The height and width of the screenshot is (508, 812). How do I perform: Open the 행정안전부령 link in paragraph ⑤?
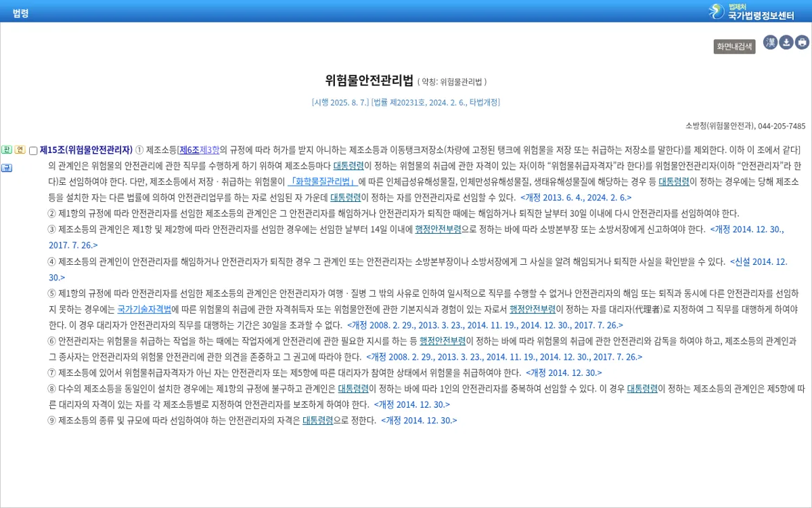[x=533, y=309]
